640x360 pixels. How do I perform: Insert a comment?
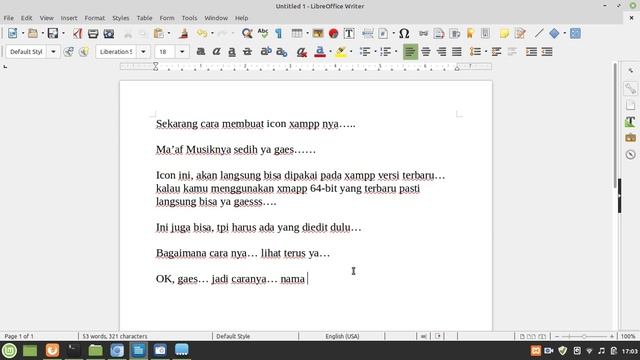(x=504, y=33)
